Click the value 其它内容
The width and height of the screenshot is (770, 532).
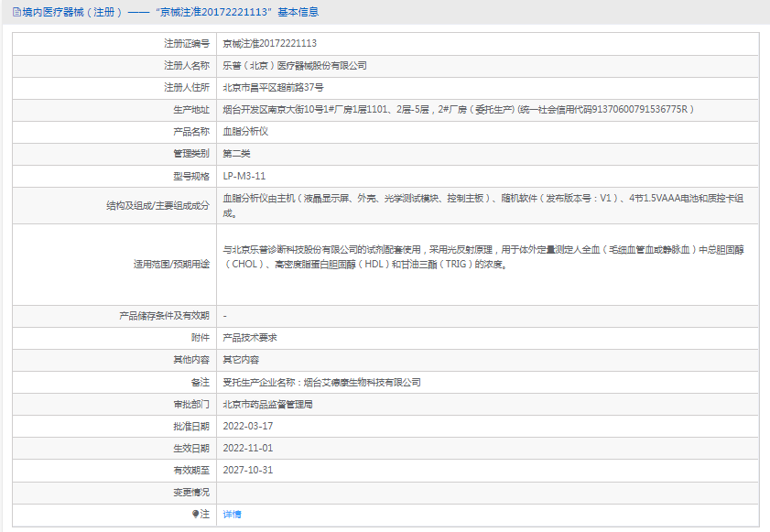tap(241, 360)
